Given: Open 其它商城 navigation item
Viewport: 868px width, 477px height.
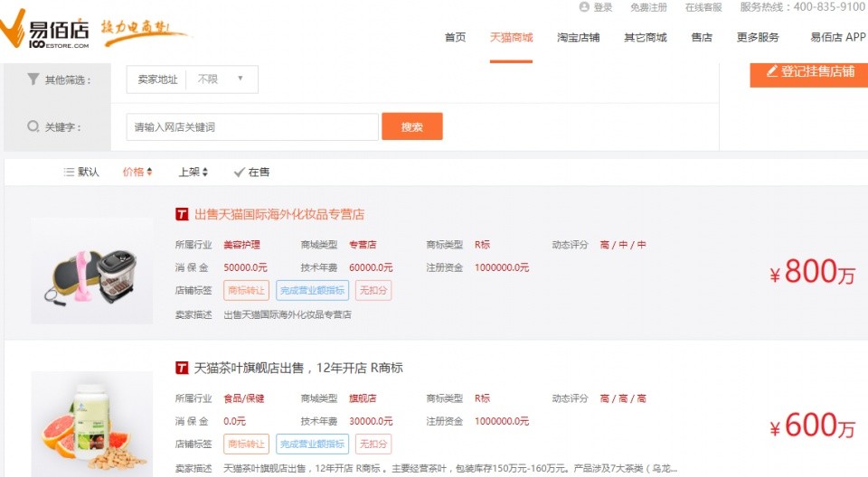Looking at the screenshot, I should [645, 38].
